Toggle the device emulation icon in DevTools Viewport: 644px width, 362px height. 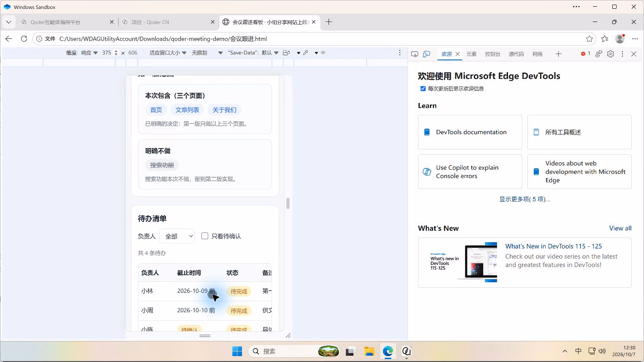427,54
